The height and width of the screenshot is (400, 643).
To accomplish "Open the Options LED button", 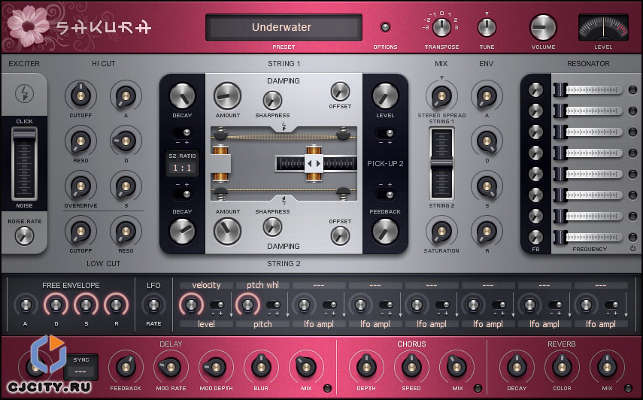I will (x=385, y=27).
